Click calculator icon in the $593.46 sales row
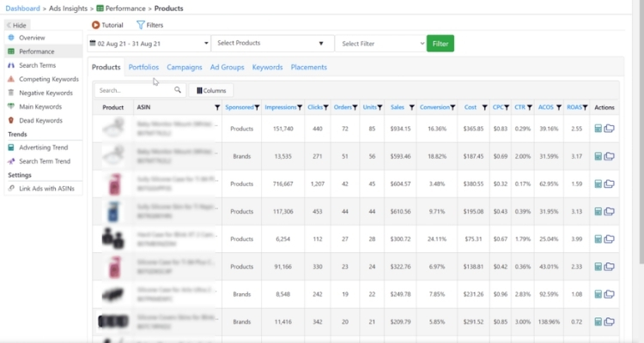The width and height of the screenshot is (644, 343). pyautogui.click(x=598, y=156)
